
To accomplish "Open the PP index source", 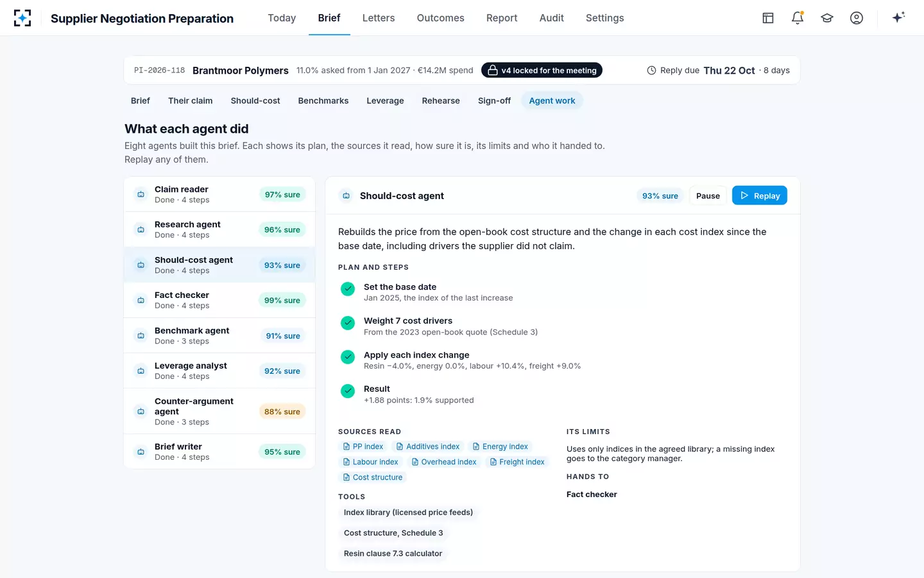I will (363, 447).
